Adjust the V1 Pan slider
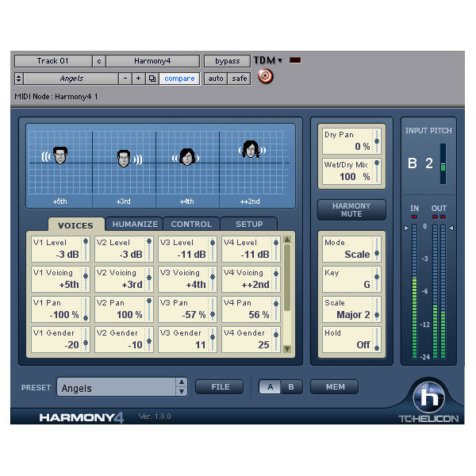 point(86,309)
